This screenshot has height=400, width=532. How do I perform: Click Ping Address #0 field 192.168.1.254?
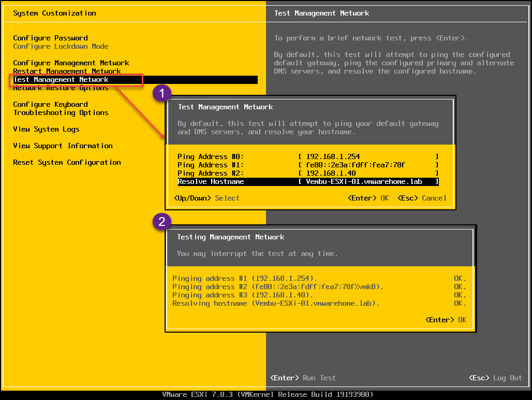(368, 156)
